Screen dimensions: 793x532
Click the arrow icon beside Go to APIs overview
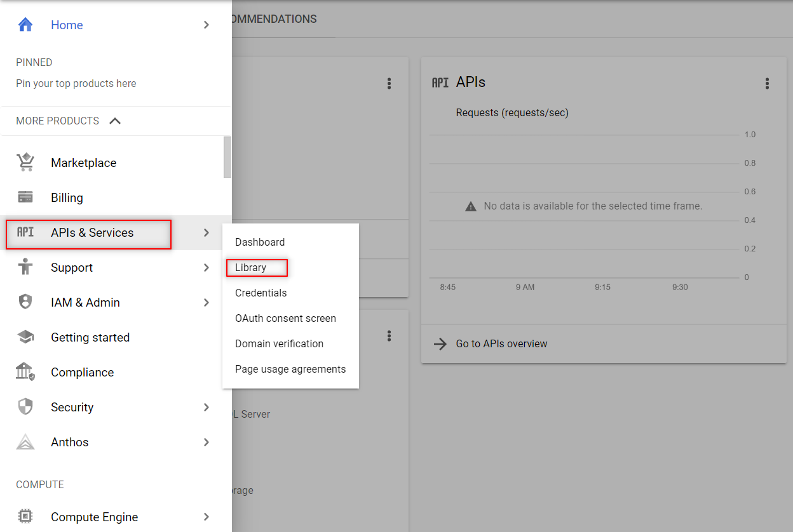click(x=440, y=343)
